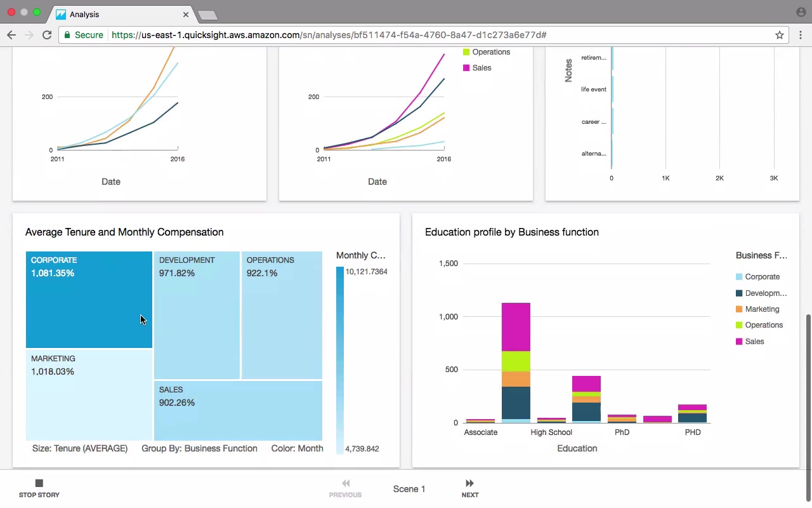Click the 'Size: Tenure (AVERAGE)' label
The width and height of the screenshot is (812, 508).
80,448
